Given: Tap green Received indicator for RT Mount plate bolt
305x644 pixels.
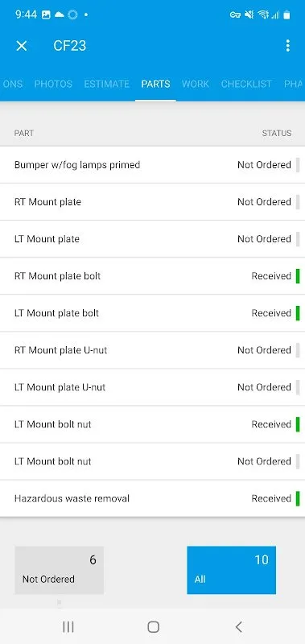Looking at the screenshot, I should [298, 276].
